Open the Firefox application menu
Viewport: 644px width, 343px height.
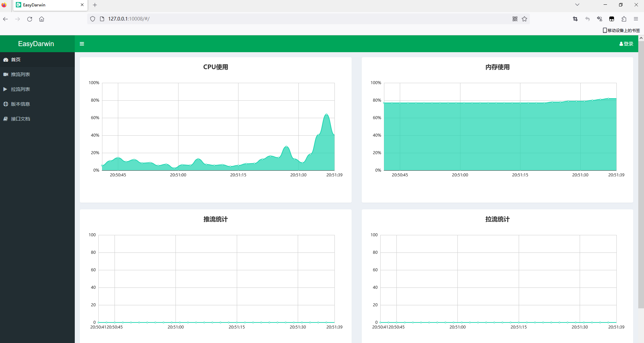pos(636,19)
